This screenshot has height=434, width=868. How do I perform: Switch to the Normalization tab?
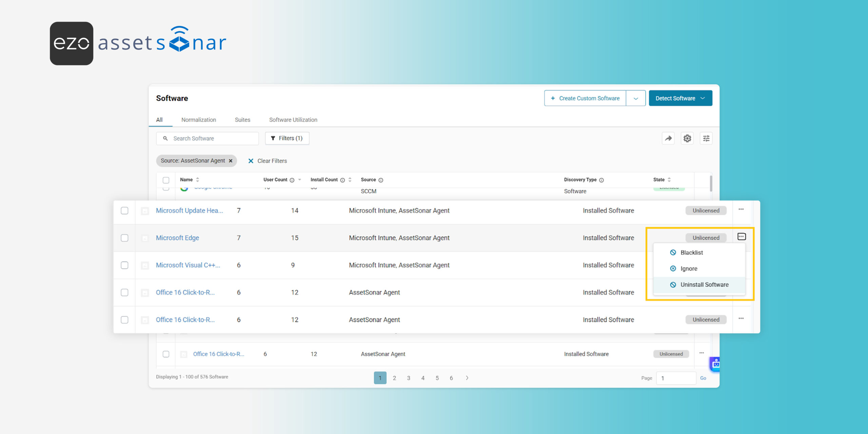click(x=198, y=120)
